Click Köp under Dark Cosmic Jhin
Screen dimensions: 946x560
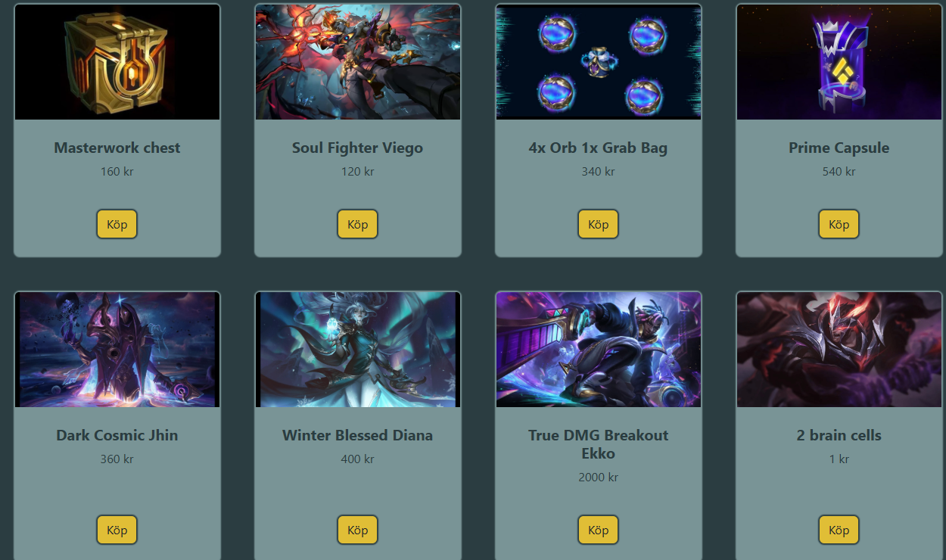(117, 530)
